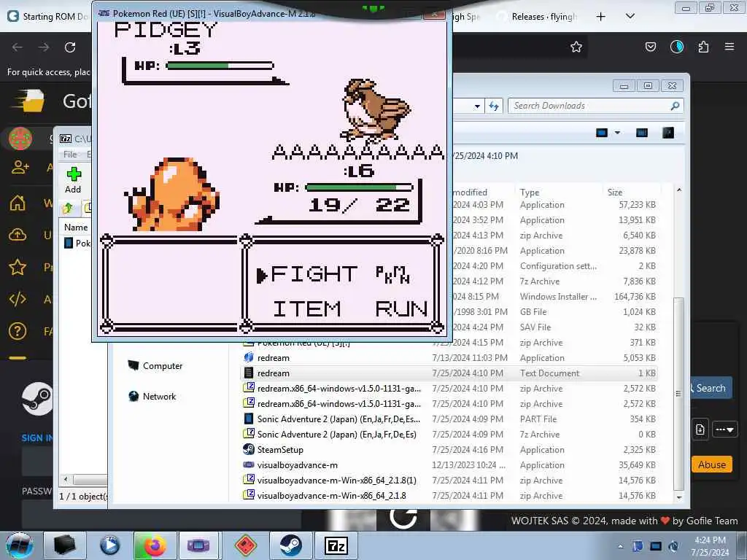Open 7-Zip from the taskbar
The height and width of the screenshot is (560, 747).
(x=336, y=545)
